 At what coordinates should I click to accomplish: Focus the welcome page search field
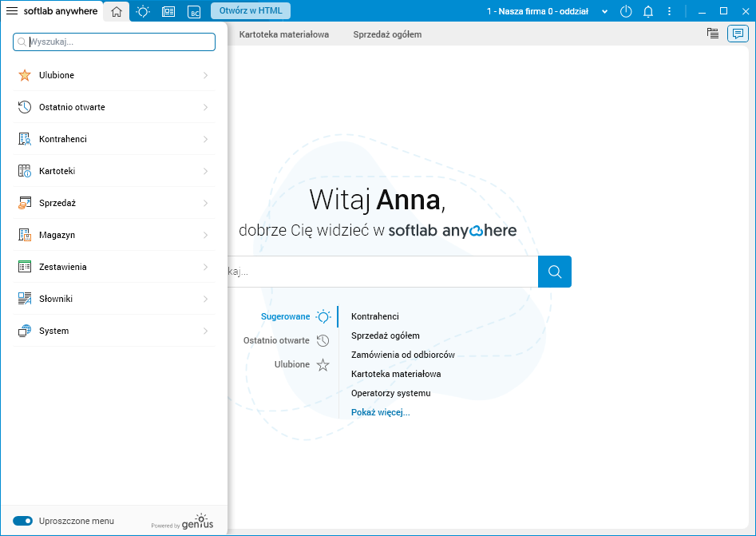pos(383,272)
